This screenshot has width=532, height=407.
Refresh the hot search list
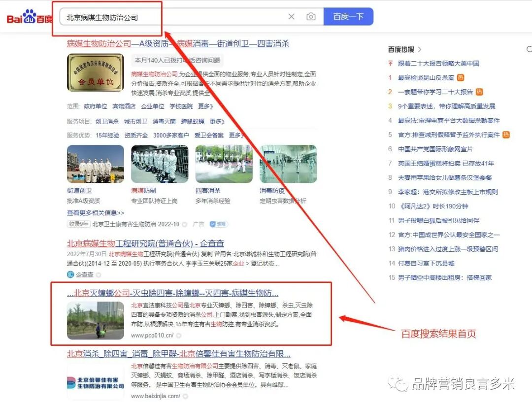tap(529, 49)
